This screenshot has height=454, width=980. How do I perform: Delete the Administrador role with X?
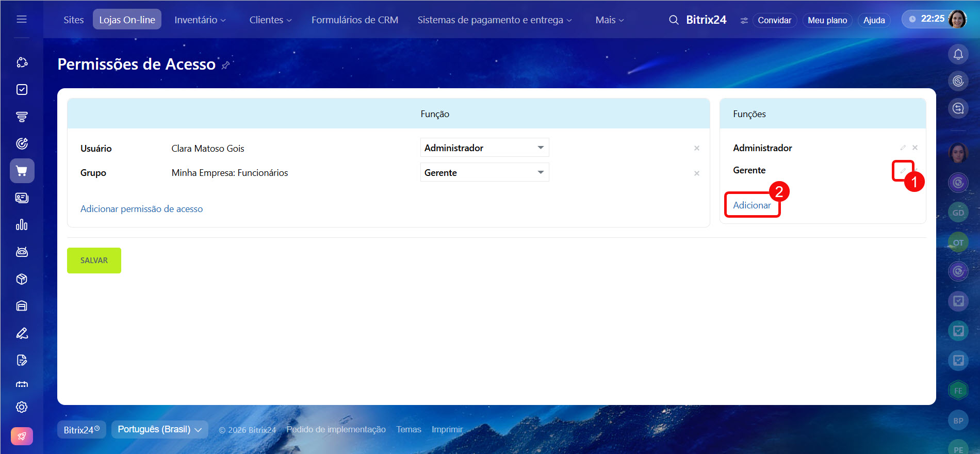[x=915, y=148]
